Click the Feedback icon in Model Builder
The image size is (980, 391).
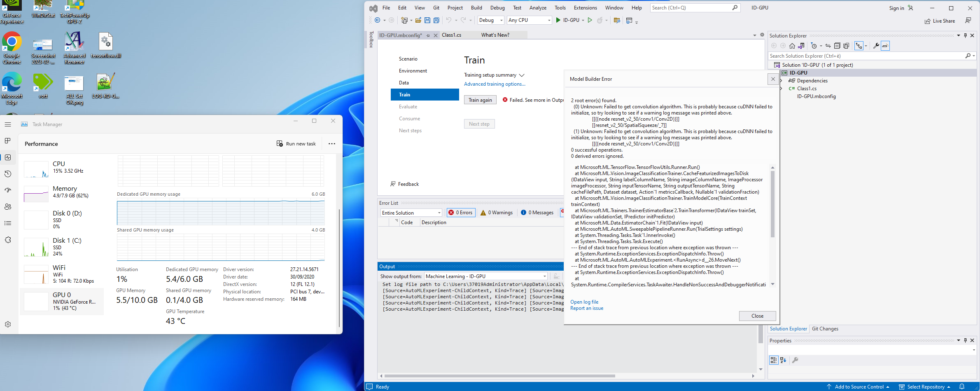393,184
